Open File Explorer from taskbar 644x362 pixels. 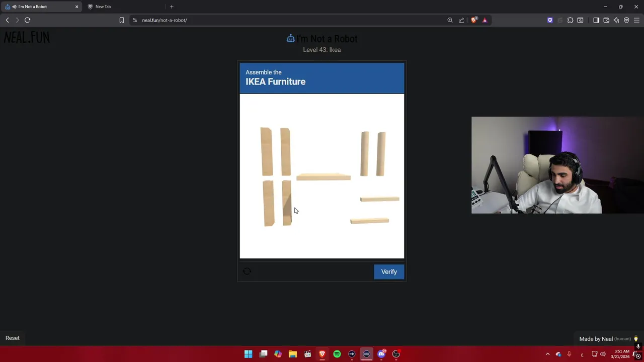293,354
